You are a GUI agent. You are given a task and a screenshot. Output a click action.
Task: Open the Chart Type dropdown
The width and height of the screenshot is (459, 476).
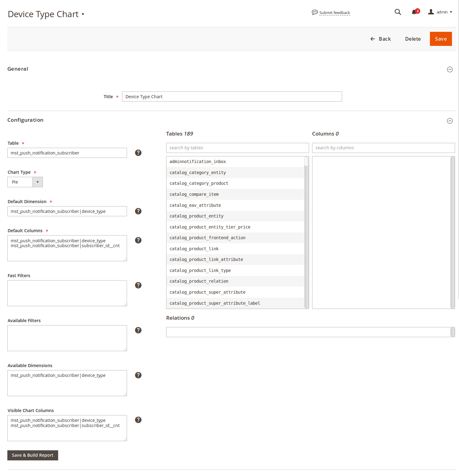pos(37,182)
